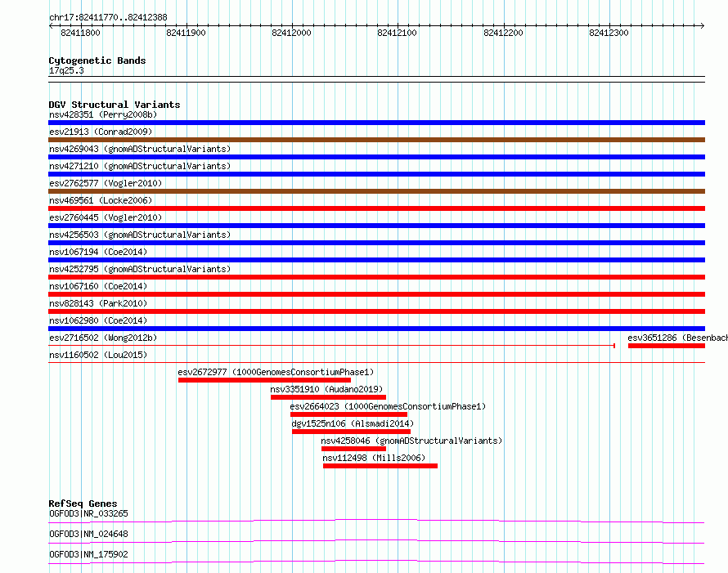Click the red bar under nsv3351910
728x573 pixels.
coord(328,397)
